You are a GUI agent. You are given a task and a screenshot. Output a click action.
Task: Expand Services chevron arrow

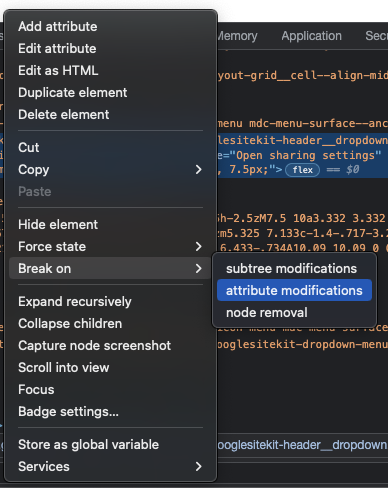[x=199, y=467]
